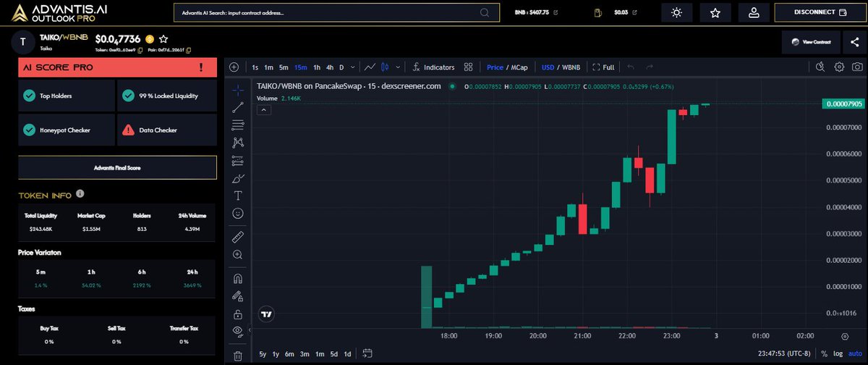The height and width of the screenshot is (365, 868).
Task: Collapse the drawing toolbar side arrow
Action: [250, 330]
